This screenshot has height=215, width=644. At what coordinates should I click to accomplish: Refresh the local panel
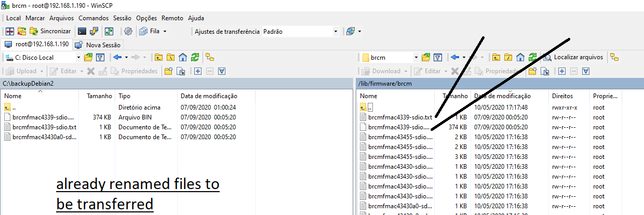click(x=195, y=57)
